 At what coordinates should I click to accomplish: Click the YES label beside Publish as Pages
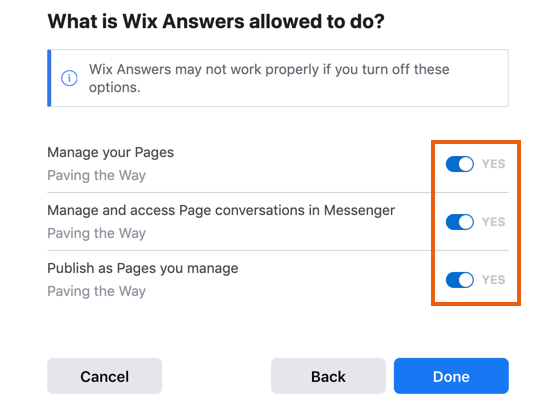pyautogui.click(x=493, y=280)
